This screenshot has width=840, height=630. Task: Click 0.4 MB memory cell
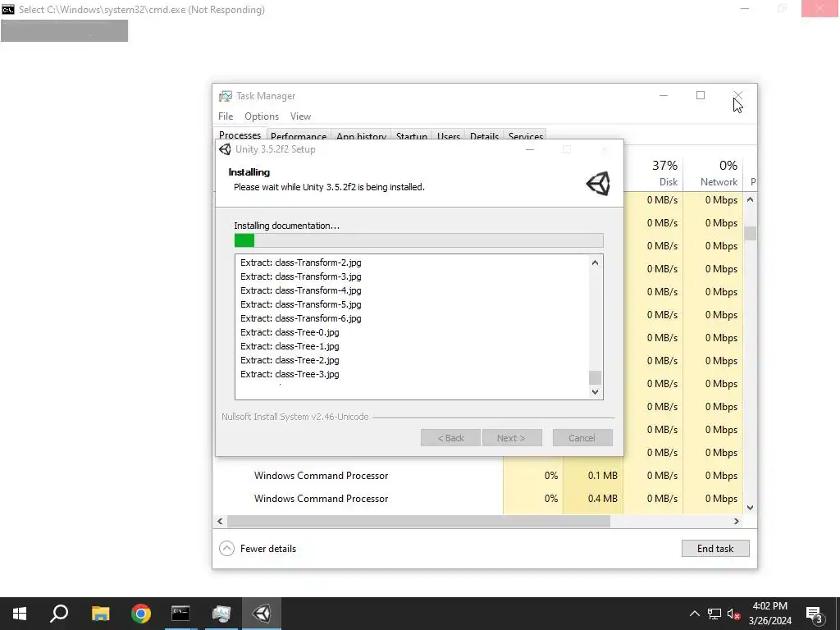coord(593,499)
